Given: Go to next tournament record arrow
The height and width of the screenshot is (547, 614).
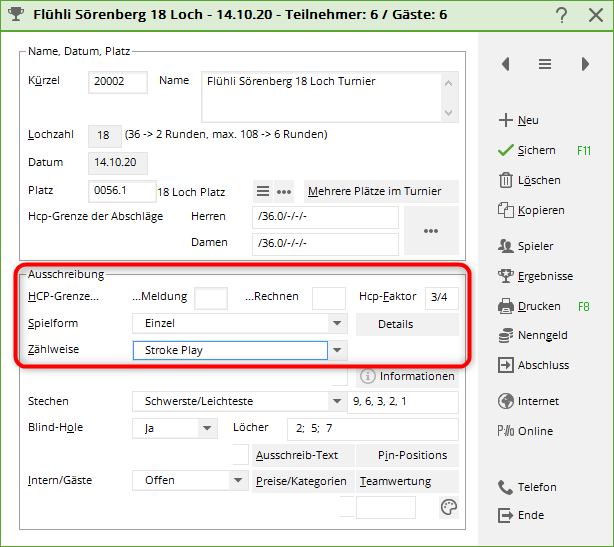Looking at the screenshot, I should point(585,64).
